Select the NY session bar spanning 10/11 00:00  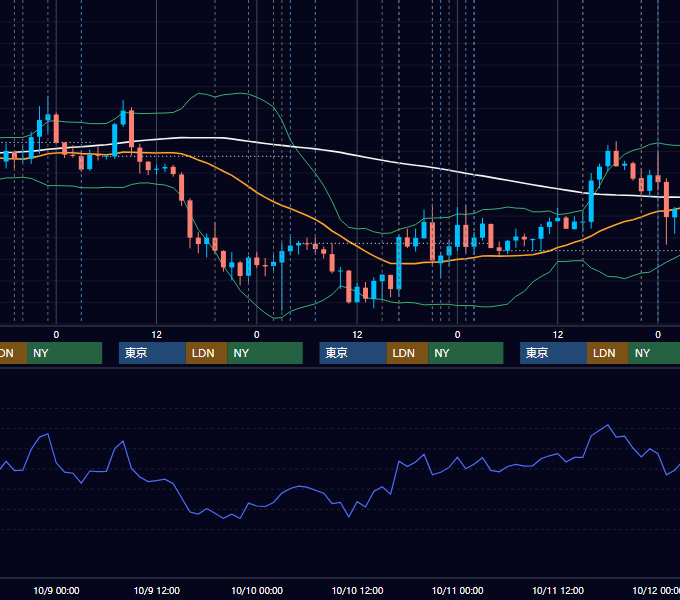click(466, 353)
